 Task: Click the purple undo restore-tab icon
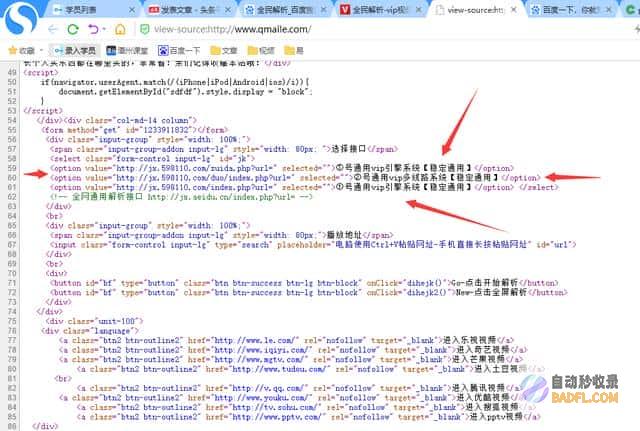click(x=93, y=29)
